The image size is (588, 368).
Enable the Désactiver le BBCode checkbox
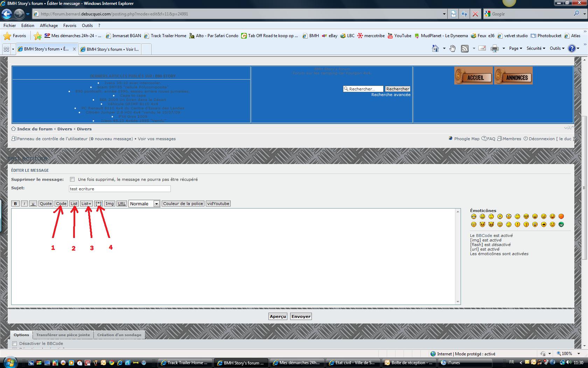(x=15, y=344)
